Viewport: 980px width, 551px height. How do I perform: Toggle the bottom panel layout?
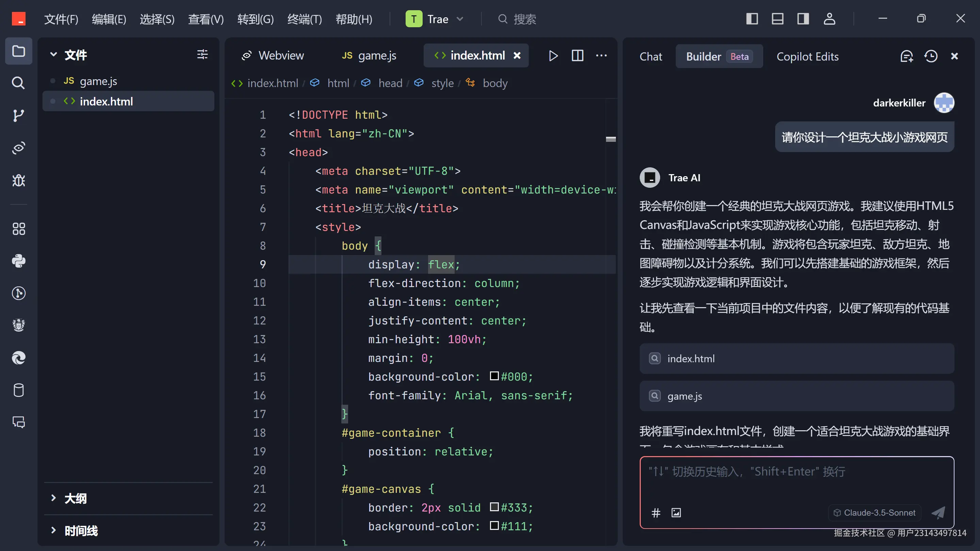777,19
